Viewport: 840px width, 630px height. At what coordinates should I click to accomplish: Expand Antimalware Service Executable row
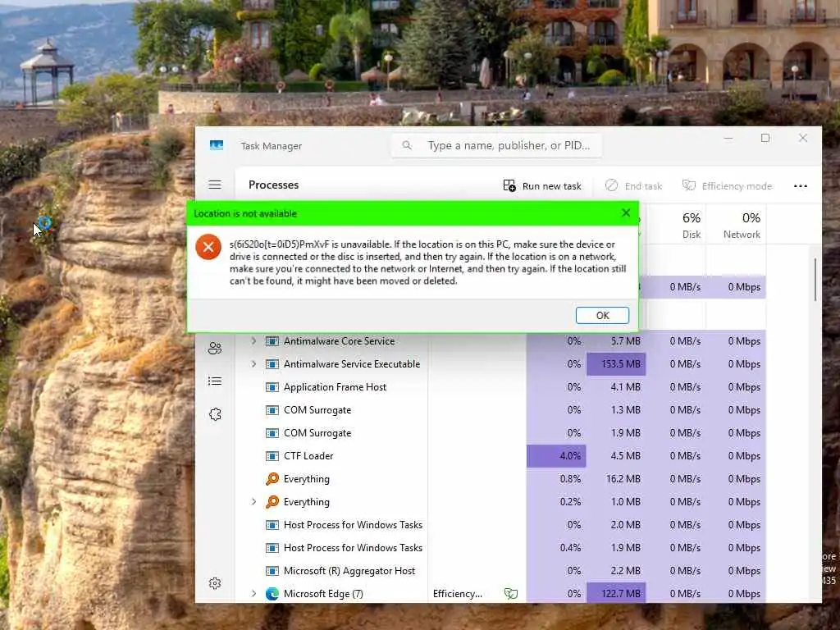tap(254, 363)
